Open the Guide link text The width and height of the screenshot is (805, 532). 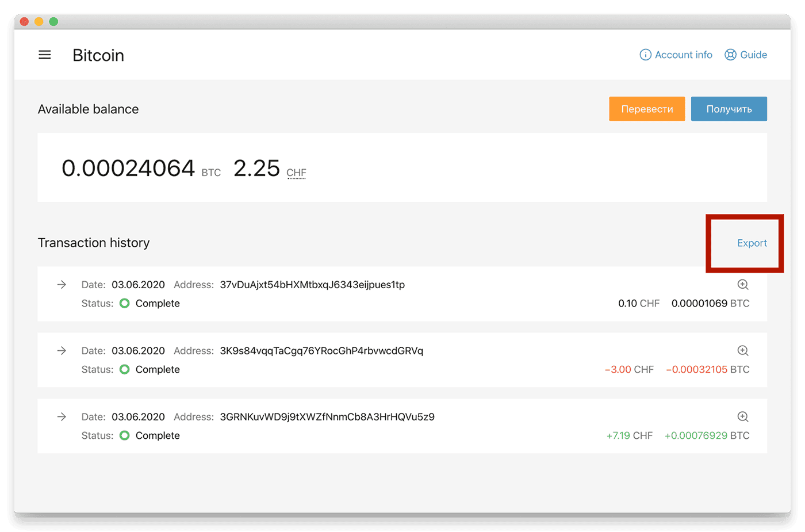point(754,55)
